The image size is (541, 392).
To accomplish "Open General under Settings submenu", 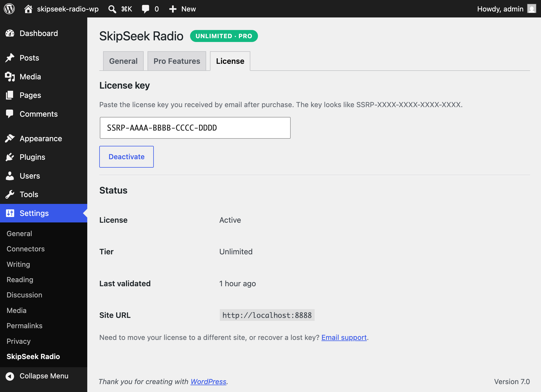I will 19,234.
